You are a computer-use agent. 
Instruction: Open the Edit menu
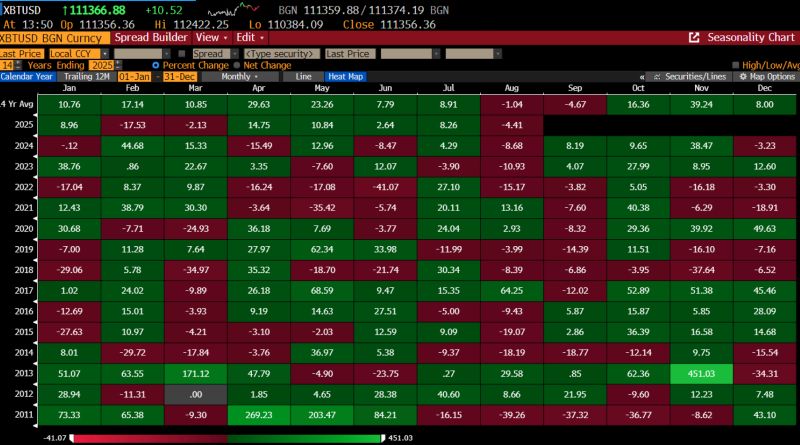249,38
